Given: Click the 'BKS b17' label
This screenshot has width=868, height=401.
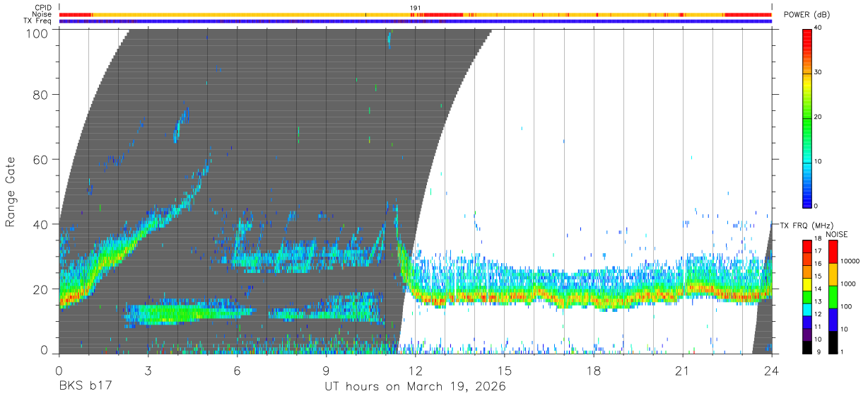Looking at the screenshot, I should tap(86, 386).
